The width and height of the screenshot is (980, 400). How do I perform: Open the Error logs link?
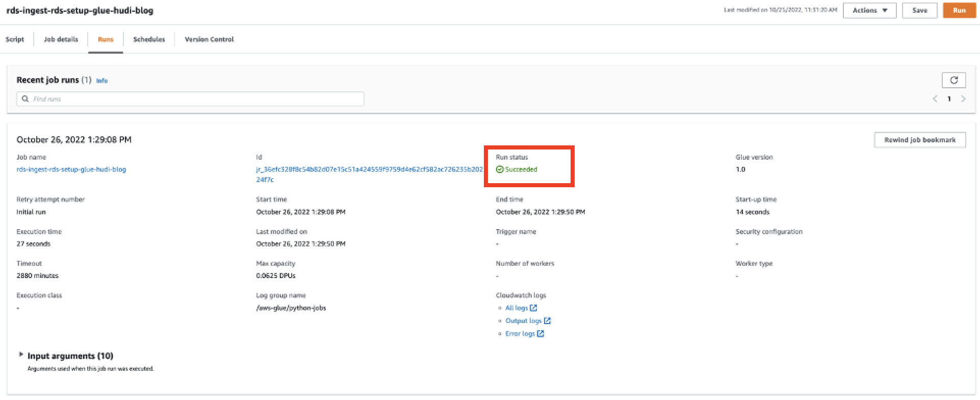click(520, 334)
